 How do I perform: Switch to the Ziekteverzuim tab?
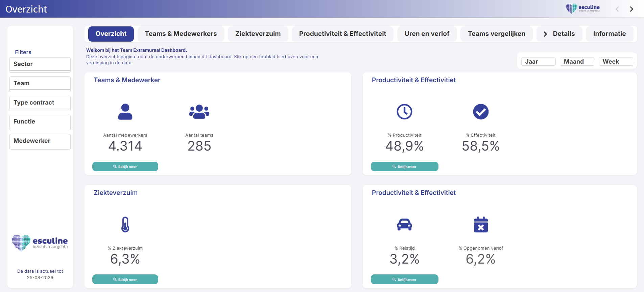click(258, 34)
